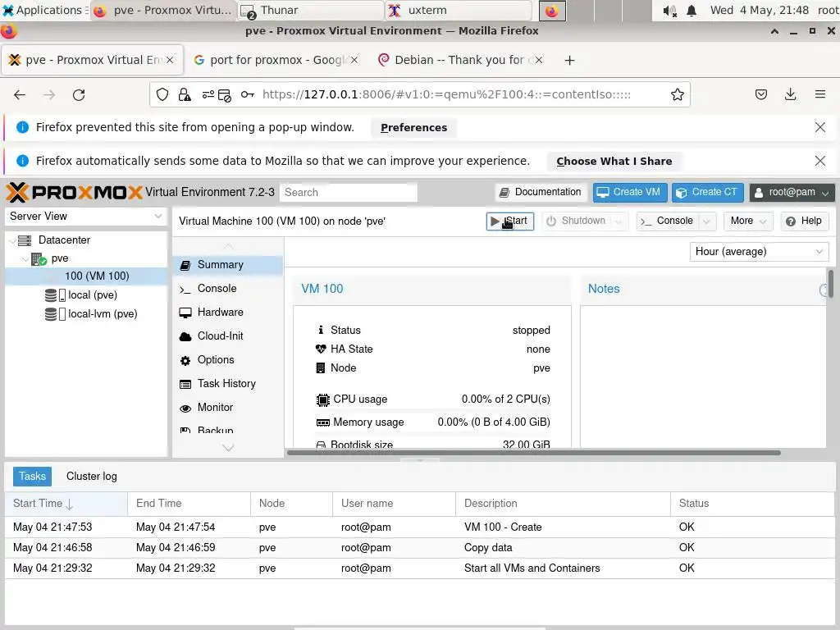This screenshot has height=630, width=840.
Task: Click the vertical scrollbar beside the Notes panel
Action: (x=830, y=284)
